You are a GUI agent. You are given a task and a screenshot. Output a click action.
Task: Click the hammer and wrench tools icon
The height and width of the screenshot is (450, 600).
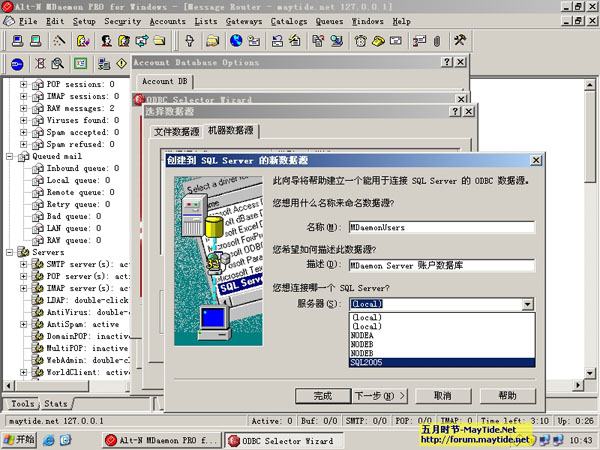click(x=461, y=41)
